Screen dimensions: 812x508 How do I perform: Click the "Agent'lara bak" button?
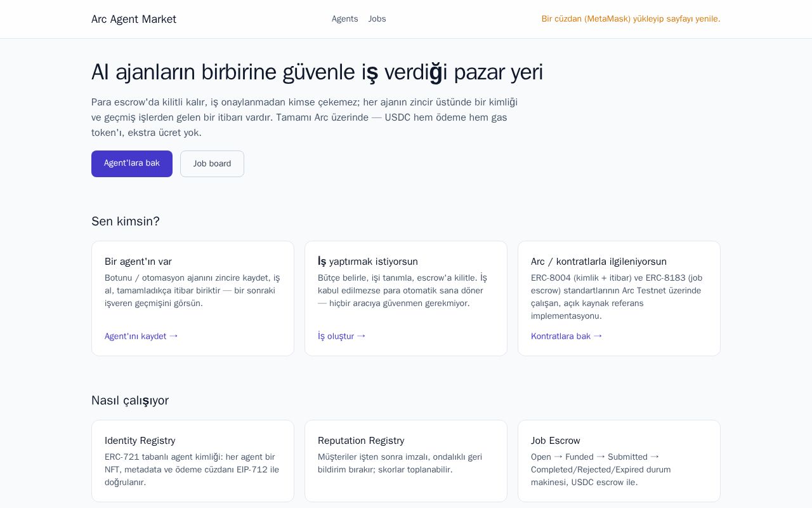(132, 164)
